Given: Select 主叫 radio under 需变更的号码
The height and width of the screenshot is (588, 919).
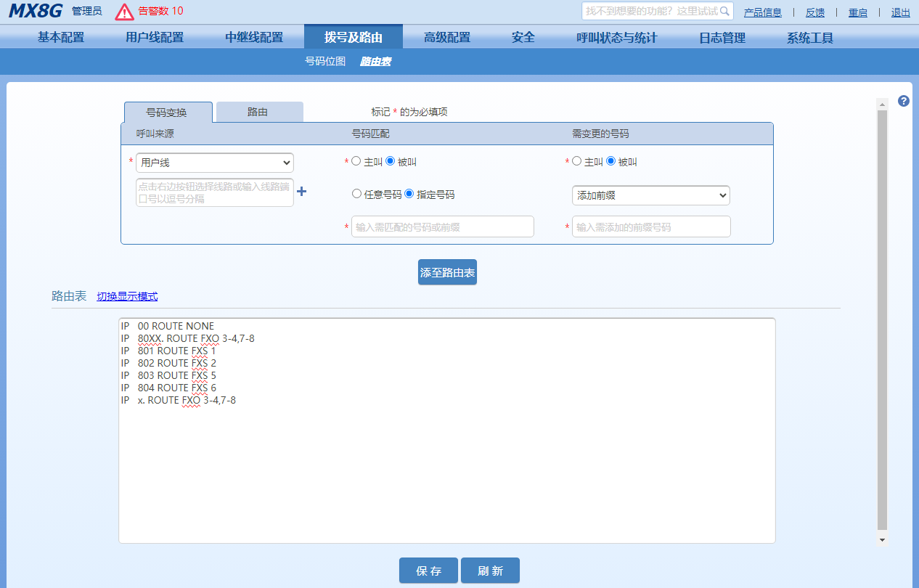Looking at the screenshot, I should (x=577, y=161).
